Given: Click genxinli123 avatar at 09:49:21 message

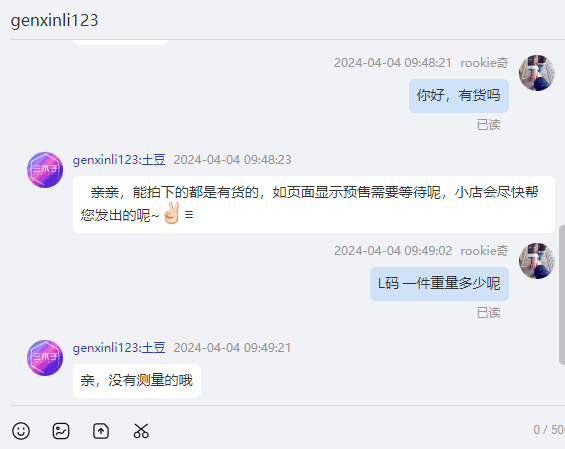Looking at the screenshot, I should [45, 358].
